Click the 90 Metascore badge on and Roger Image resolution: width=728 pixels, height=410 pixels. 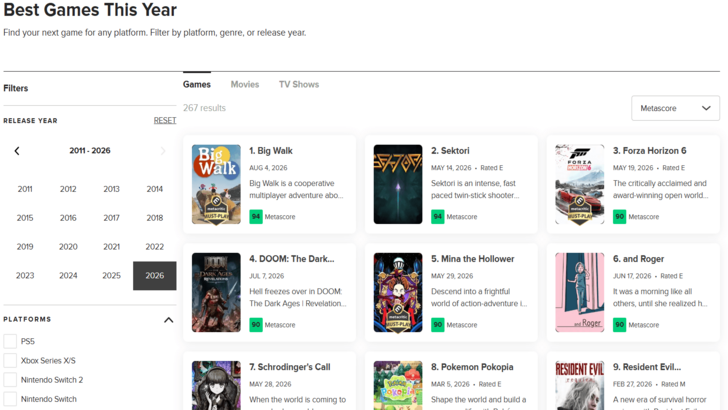[x=619, y=325]
